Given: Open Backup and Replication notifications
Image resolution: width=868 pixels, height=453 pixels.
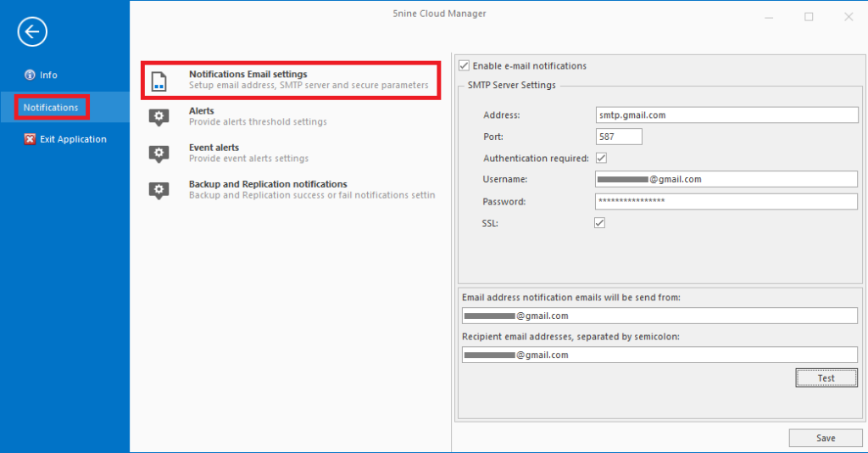Looking at the screenshot, I should 312,189.
